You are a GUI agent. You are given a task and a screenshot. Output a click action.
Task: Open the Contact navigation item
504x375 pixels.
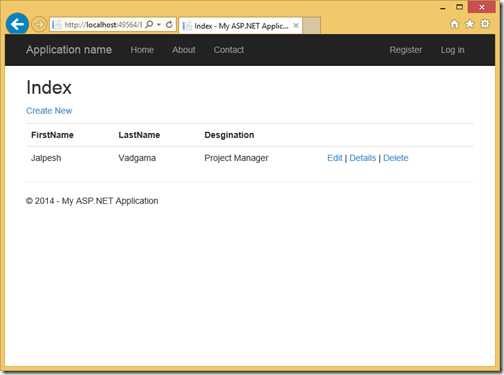(x=229, y=50)
